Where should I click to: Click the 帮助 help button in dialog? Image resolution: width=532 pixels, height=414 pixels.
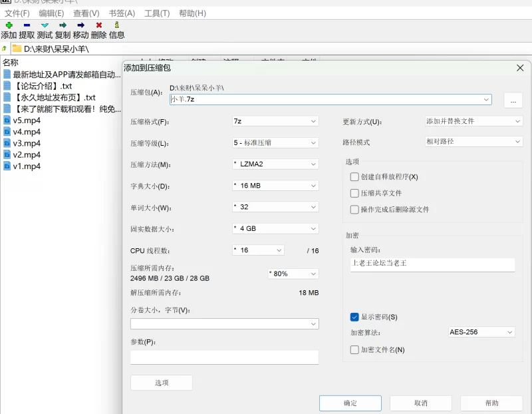point(491,403)
